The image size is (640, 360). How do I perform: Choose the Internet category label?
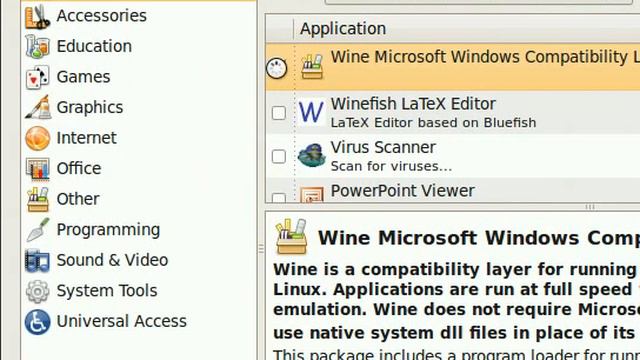(87, 138)
